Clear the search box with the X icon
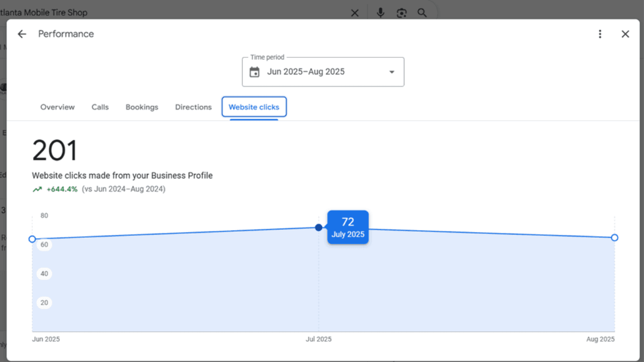Image resolution: width=644 pixels, height=362 pixels. point(355,13)
